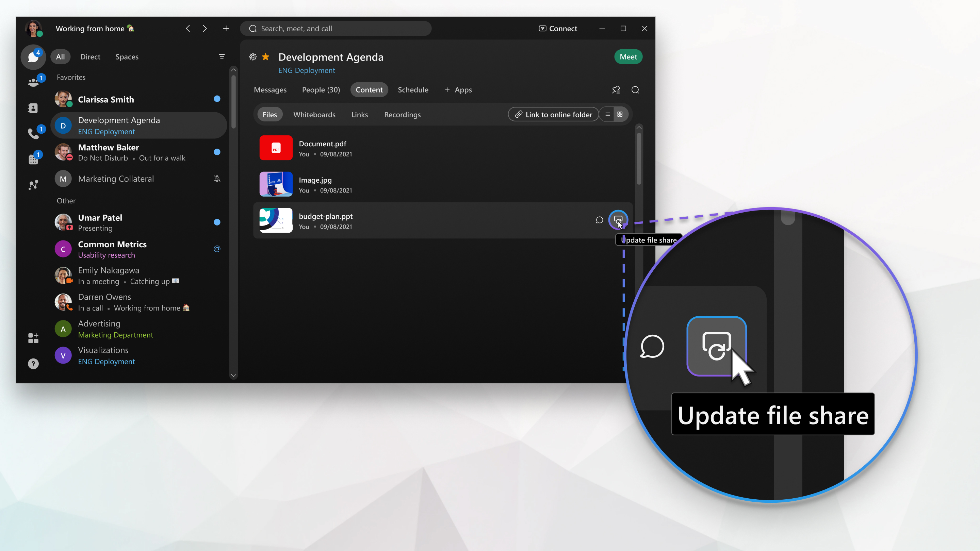
Task: Expand the People (30) tab dropdown
Action: point(321,89)
